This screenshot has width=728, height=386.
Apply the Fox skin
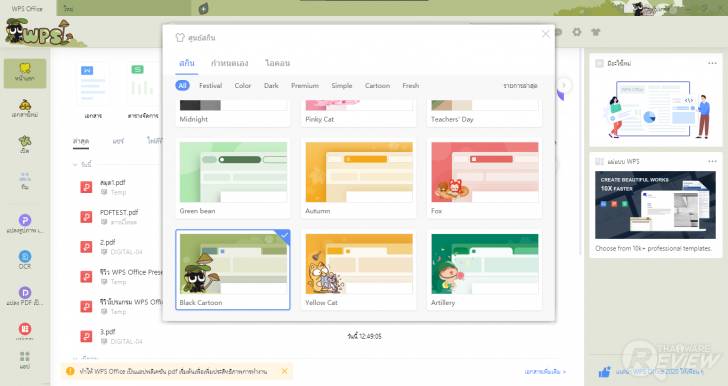point(484,178)
